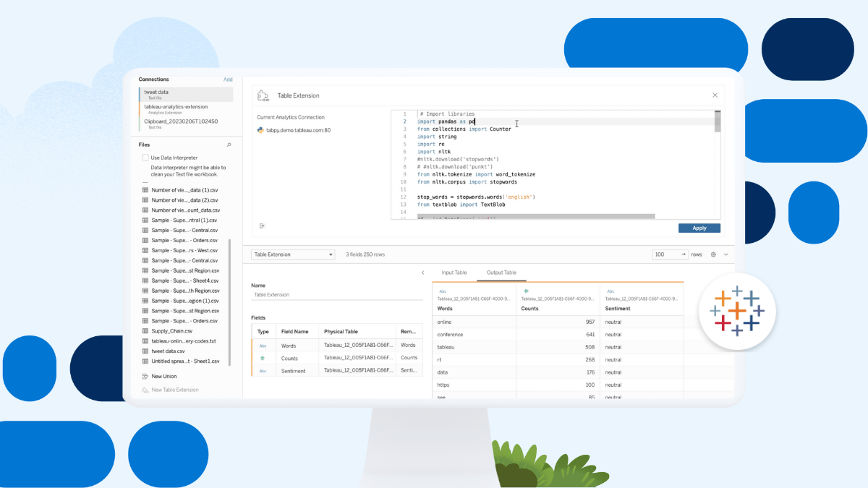Click the Abc type icon for Words field
This screenshot has width=868, height=488.
tap(263, 346)
